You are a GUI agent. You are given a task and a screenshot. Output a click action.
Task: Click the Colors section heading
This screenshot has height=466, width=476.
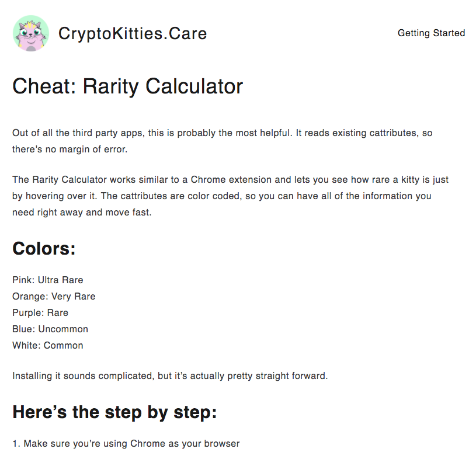pyautogui.click(x=43, y=248)
